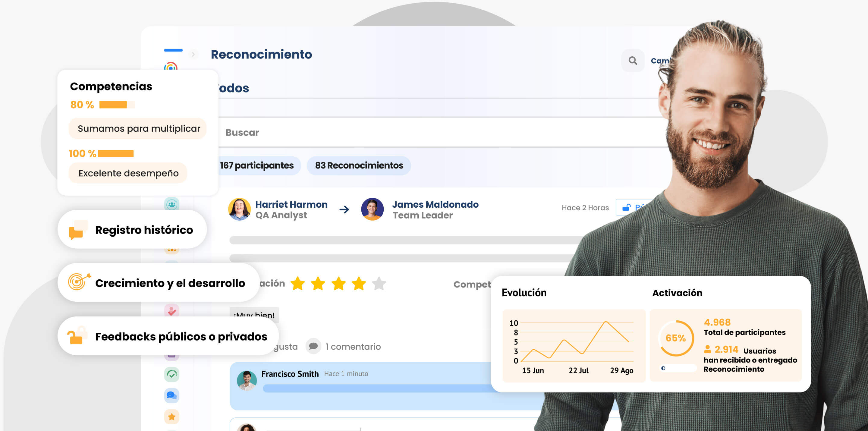Click the Francisco Smith commenter name
The image size is (868, 431).
[x=290, y=374]
